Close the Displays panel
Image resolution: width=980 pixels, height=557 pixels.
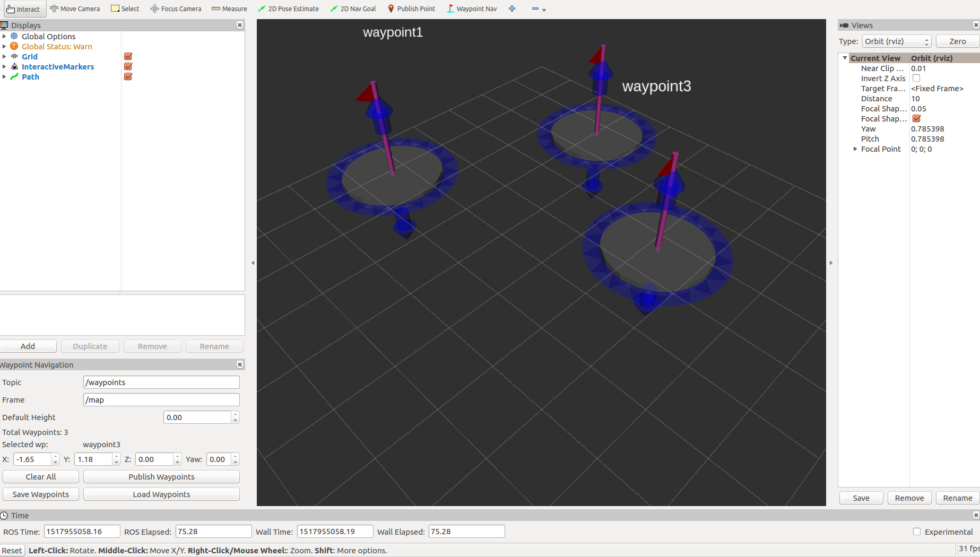pos(240,25)
